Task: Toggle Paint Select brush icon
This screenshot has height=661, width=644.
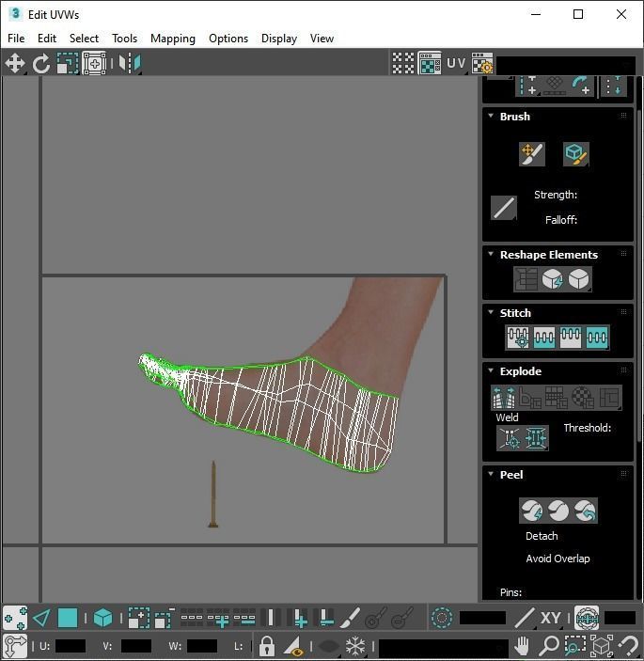Action: pos(351,619)
